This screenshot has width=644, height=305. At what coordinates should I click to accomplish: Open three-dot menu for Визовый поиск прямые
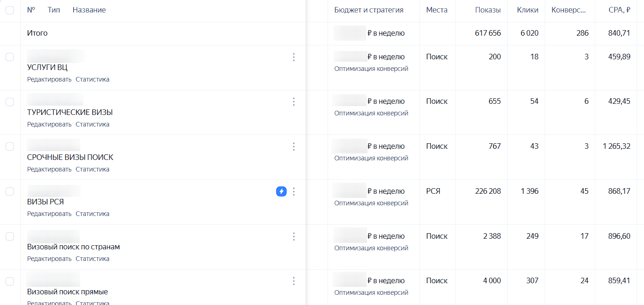coord(294,281)
